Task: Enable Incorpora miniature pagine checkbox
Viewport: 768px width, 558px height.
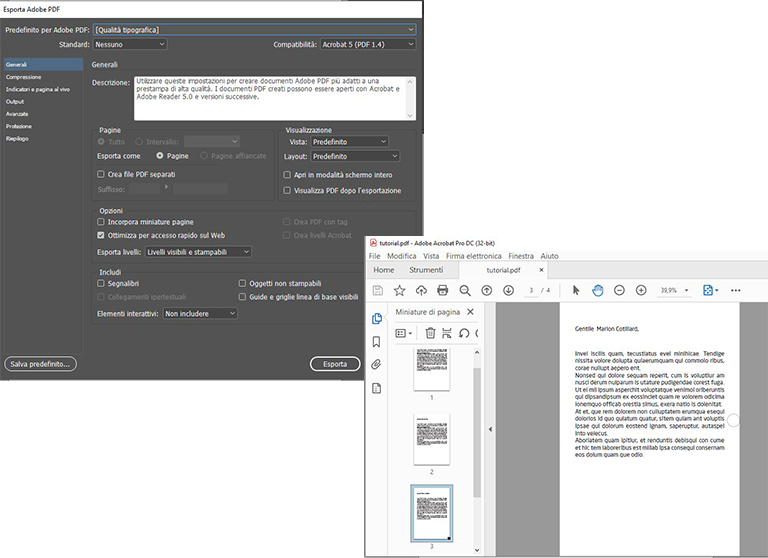Action: (101, 221)
